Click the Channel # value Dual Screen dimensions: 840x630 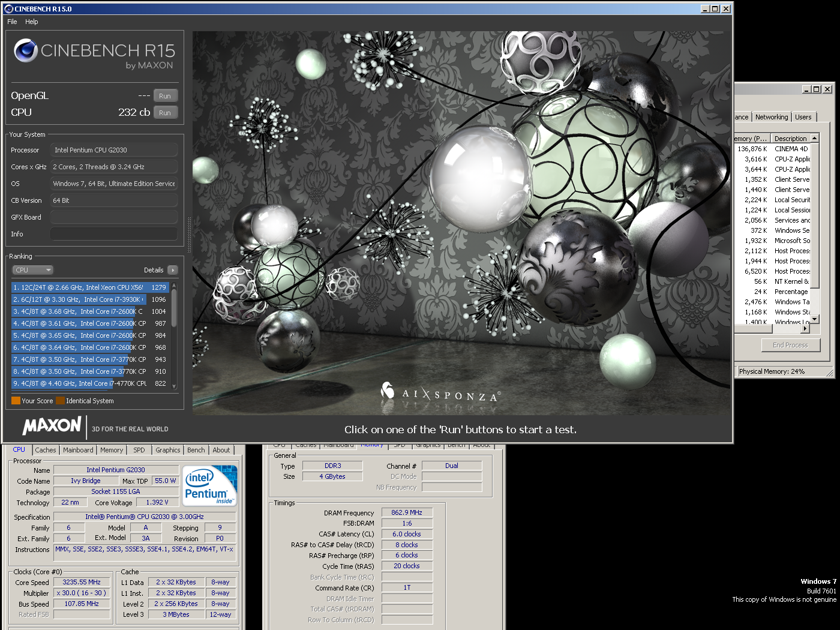(x=452, y=466)
